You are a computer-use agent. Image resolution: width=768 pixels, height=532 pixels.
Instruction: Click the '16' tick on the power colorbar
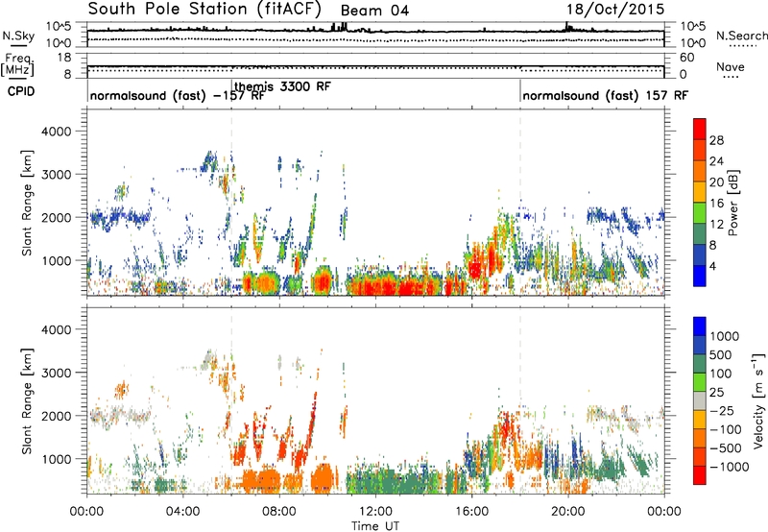coord(716,204)
